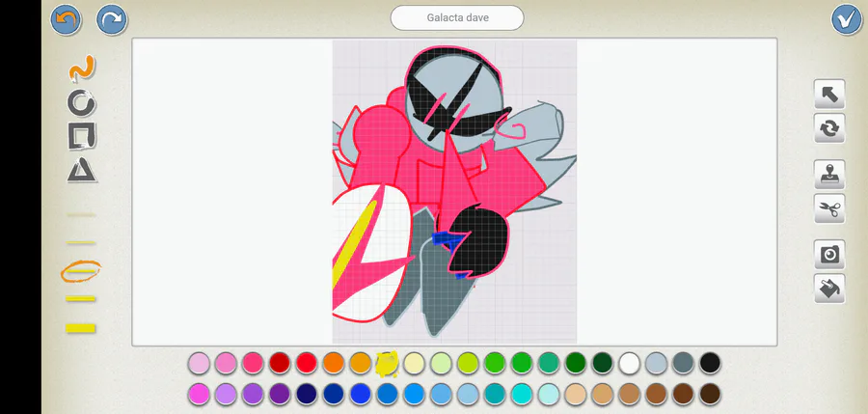The image size is (868, 414).
Task: Confirm the drawing with the checkmark button
Action: point(847,19)
